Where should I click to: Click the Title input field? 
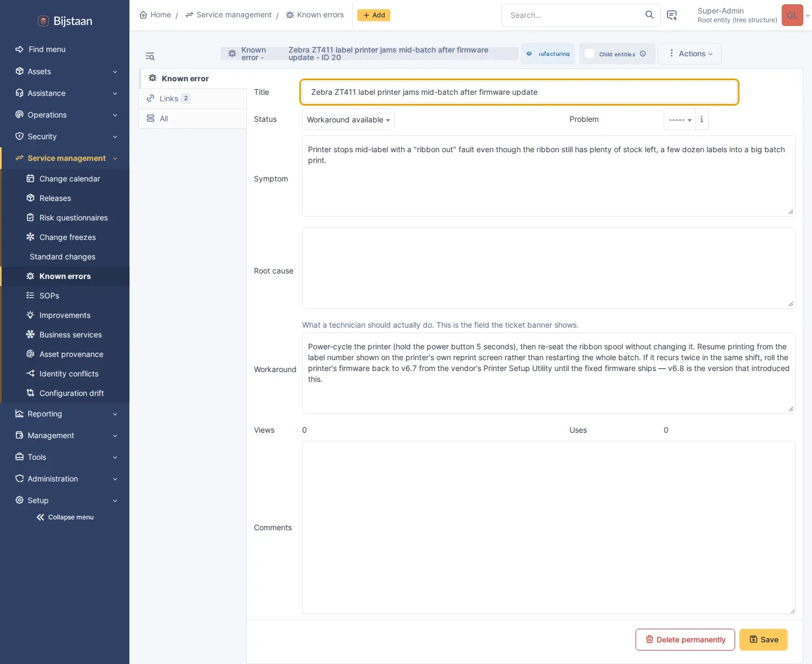pyautogui.click(x=519, y=92)
